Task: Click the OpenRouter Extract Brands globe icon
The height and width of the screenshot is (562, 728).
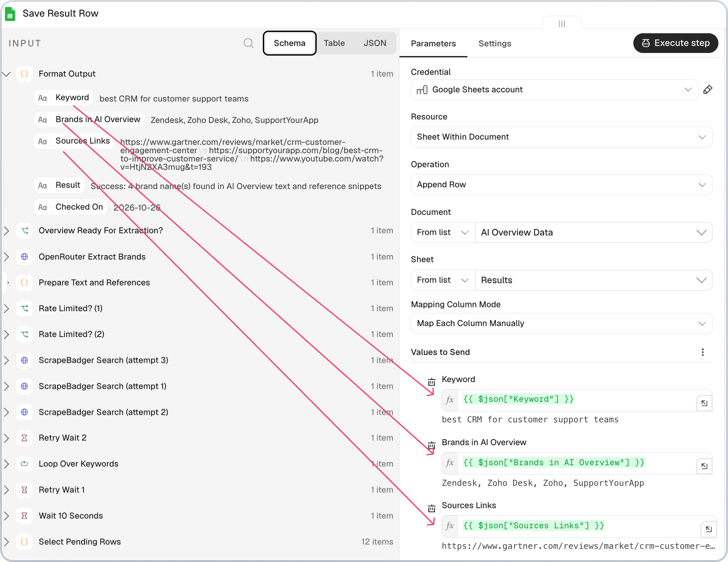Action: coord(25,257)
